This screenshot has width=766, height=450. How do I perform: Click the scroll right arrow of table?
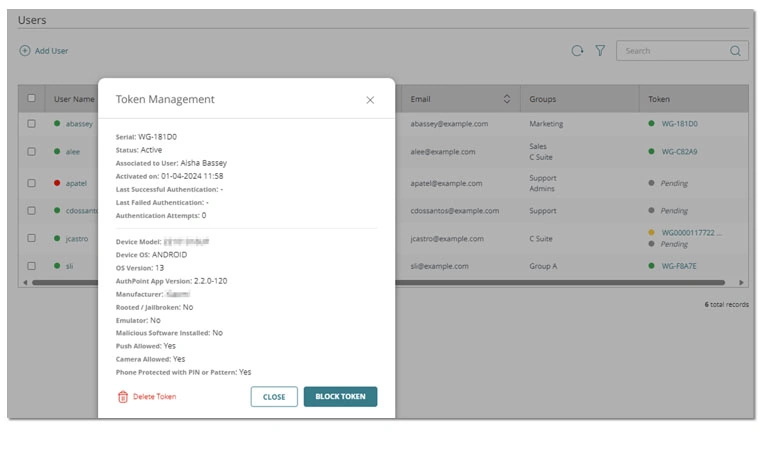tap(741, 282)
